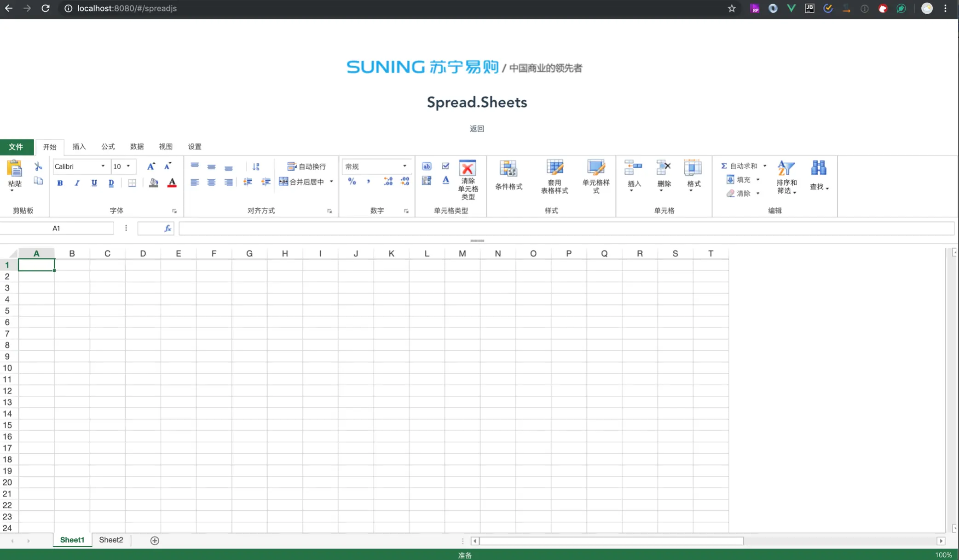
Task: Open the merge and center dropdown arrow
Action: (331, 182)
